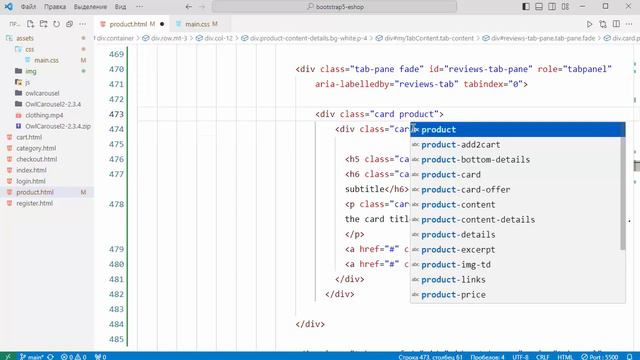This screenshot has width=640, height=360.
Task: Show more menu items via ellipsis
Action: pos(140,7)
